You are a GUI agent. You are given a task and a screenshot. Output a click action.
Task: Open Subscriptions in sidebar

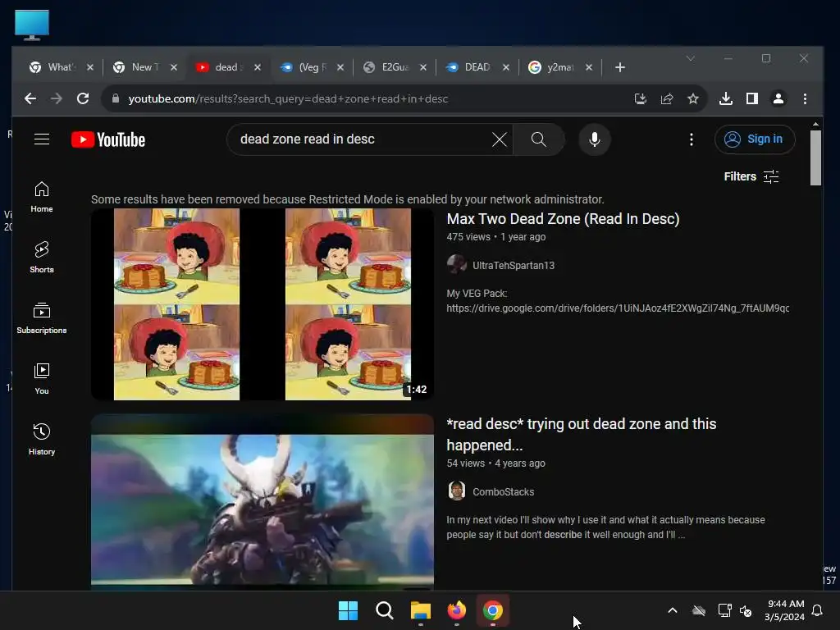point(42,318)
